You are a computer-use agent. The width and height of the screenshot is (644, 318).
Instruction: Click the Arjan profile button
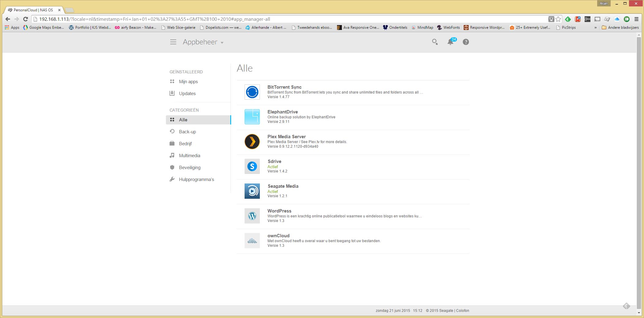click(604, 3)
